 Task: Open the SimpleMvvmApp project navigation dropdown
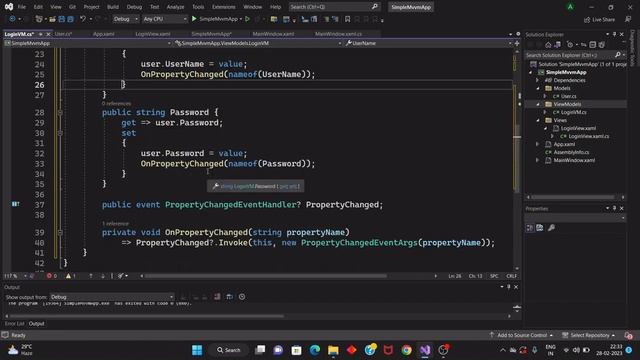pyautogui.click(x=88, y=43)
